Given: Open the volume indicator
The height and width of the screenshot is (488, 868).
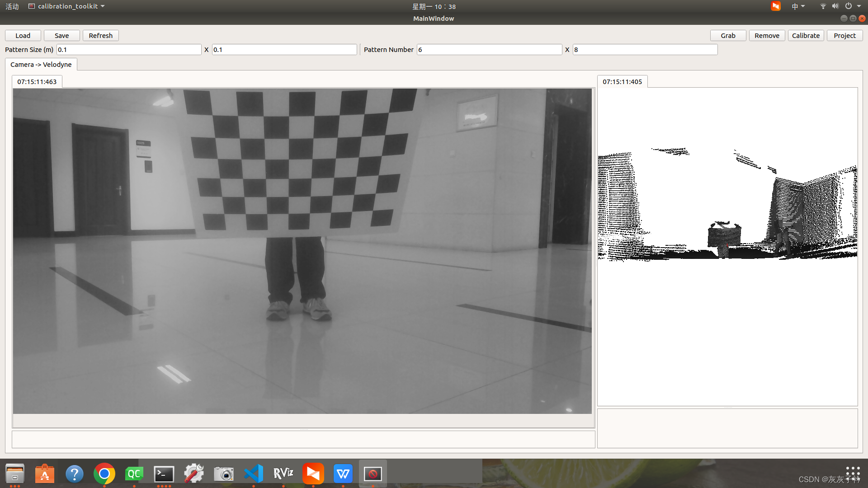Looking at the screenshot, I should pos(835,6).
